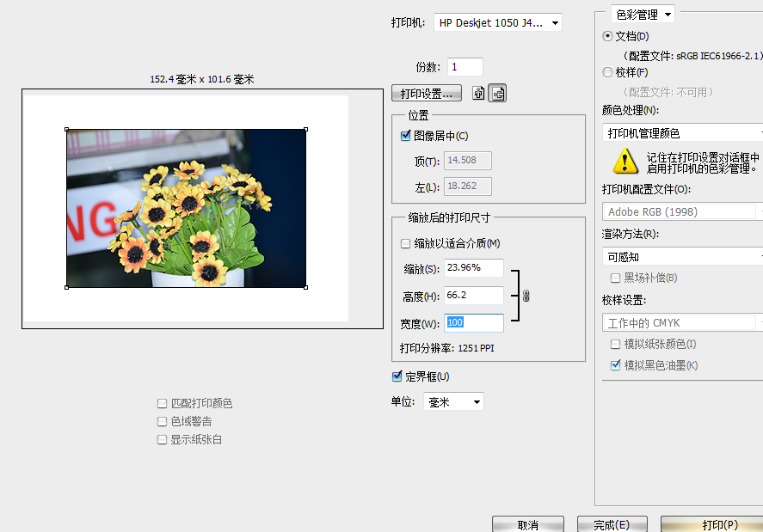Select top-left bounding box handle on preview
The image size is (763, 532).
[66, 130]
